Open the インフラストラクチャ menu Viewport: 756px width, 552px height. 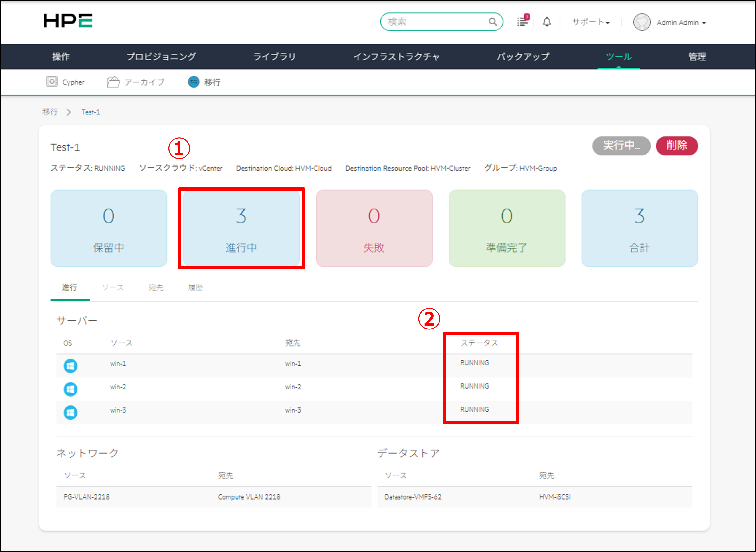pyautogui.click(x=396, y=57)
